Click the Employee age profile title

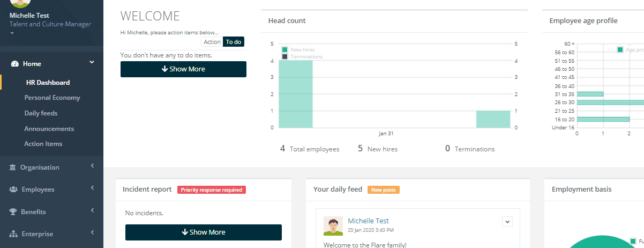[583, 21]
